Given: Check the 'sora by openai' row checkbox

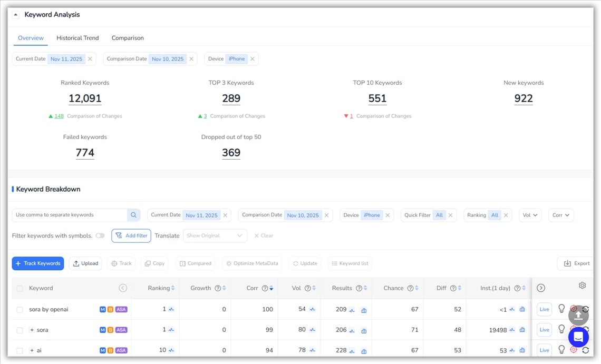Looking at the screenshot, I should tap(20, 310).
